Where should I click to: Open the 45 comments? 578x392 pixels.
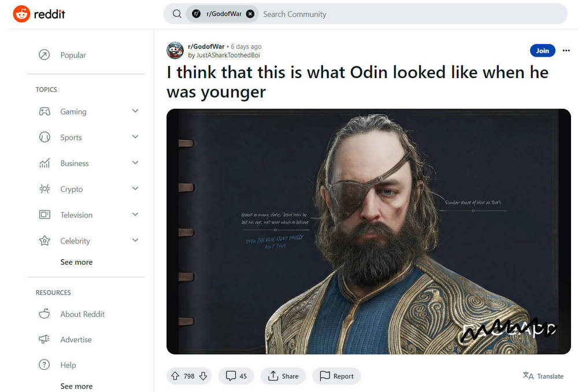[236, 376]
